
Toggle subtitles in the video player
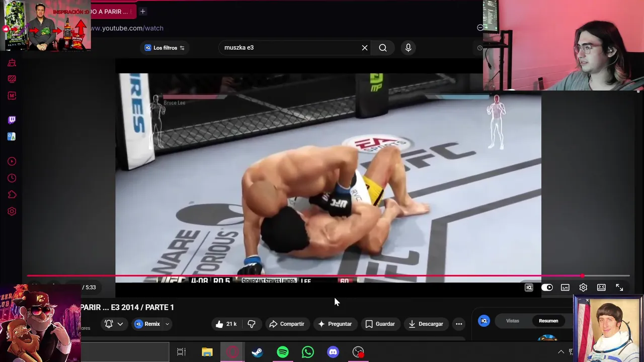(565, 288)
